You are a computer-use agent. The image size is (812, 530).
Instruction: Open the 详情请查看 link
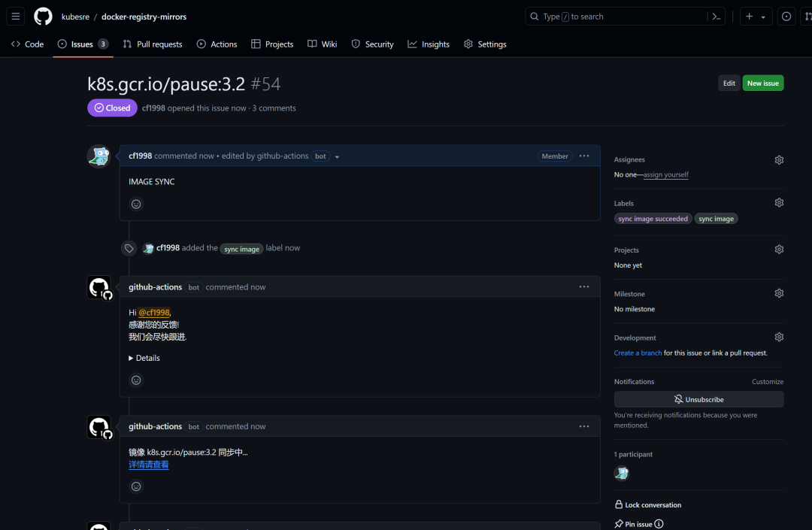(x=149, y=465)
